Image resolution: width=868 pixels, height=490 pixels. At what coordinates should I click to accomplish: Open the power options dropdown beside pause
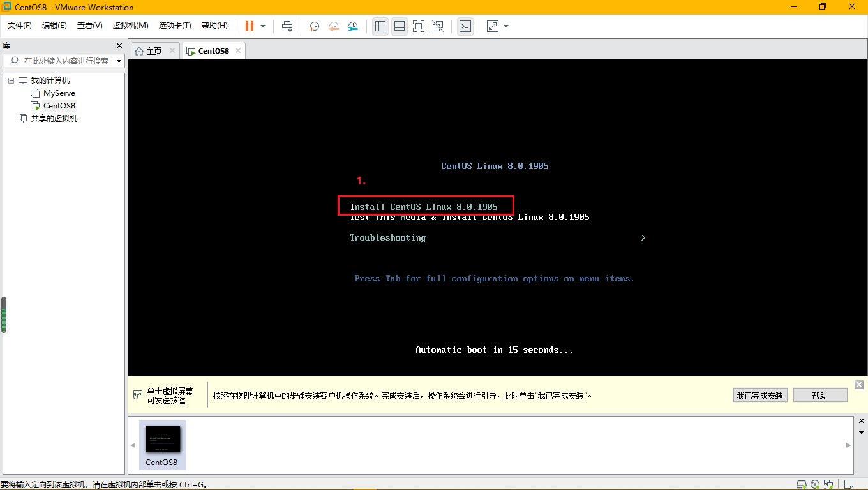[262, 26]
